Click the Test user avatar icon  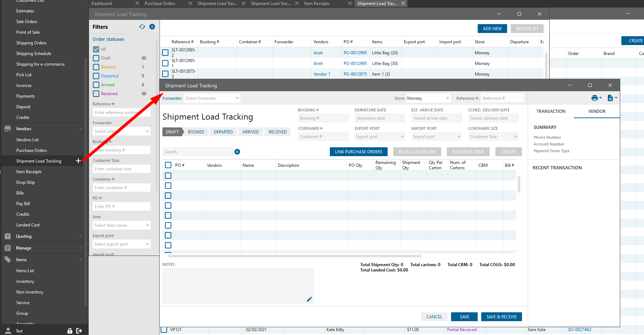point(8,331)
